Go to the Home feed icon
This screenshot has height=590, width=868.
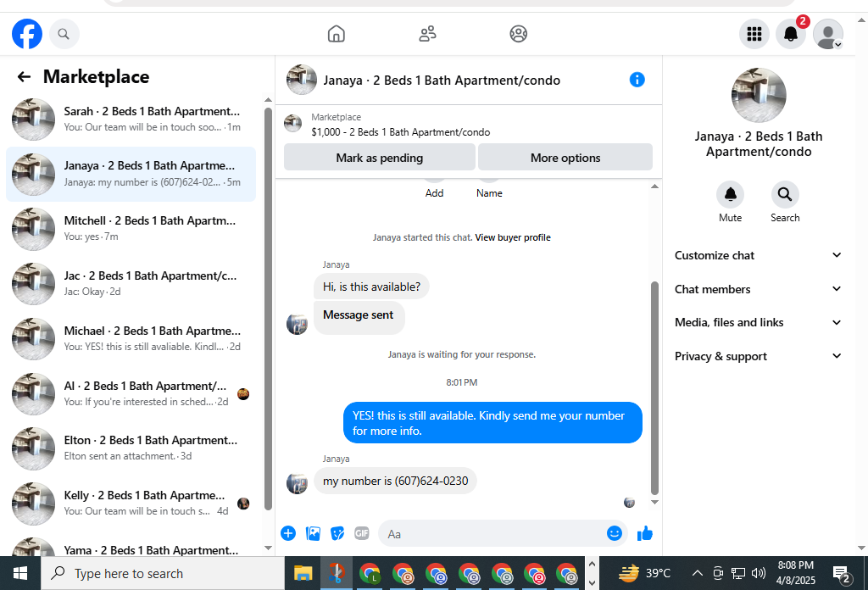(336, 34)
